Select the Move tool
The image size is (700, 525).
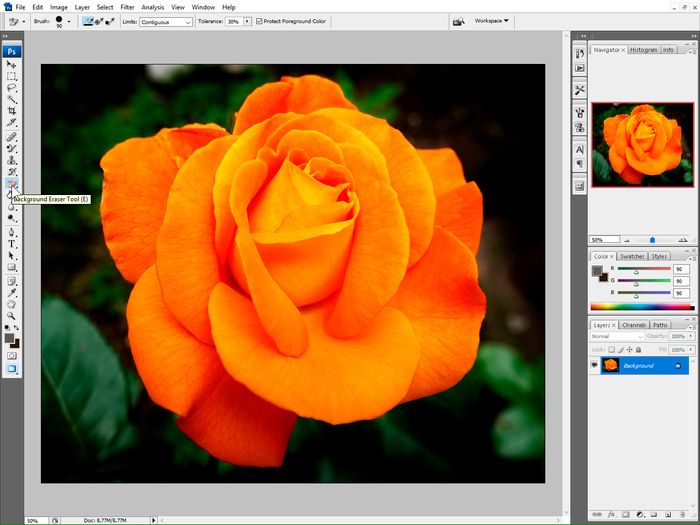12,64
